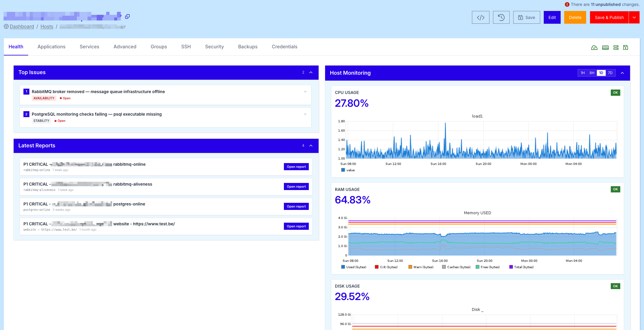
Task: Click the CPU usage 27.80% value
Action: pos(352,103)
